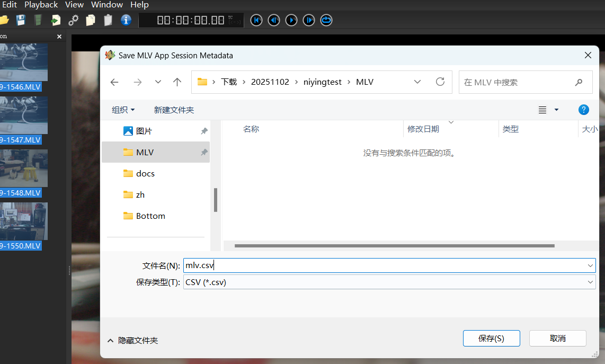
Task: Toggle loop playback button
Action: (326, 20)
